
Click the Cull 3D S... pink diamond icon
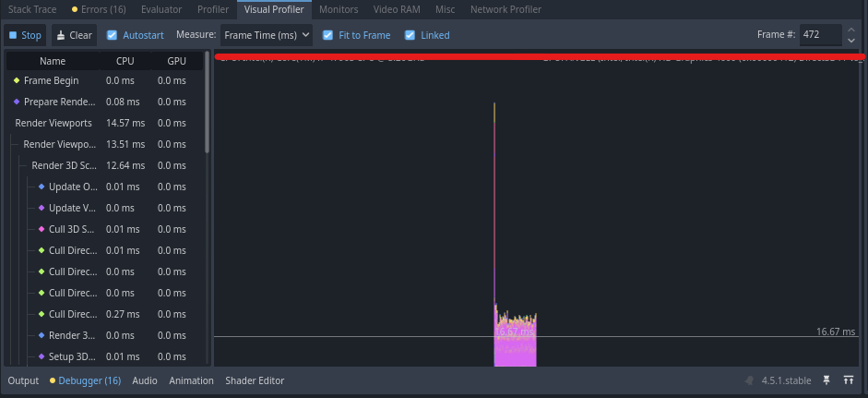click(x=42, y=229)
